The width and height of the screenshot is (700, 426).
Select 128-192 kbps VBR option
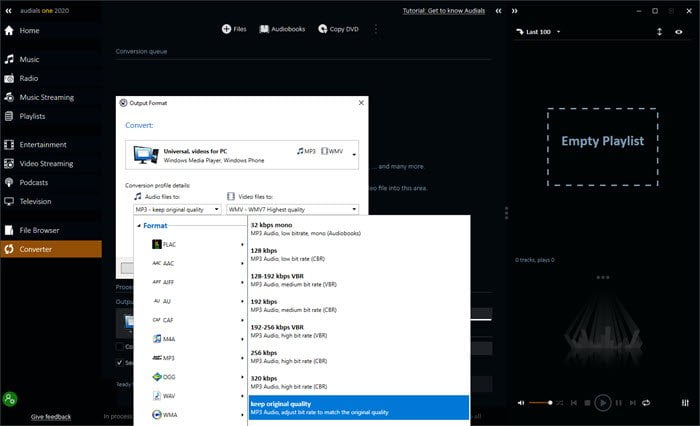(359, 280)
